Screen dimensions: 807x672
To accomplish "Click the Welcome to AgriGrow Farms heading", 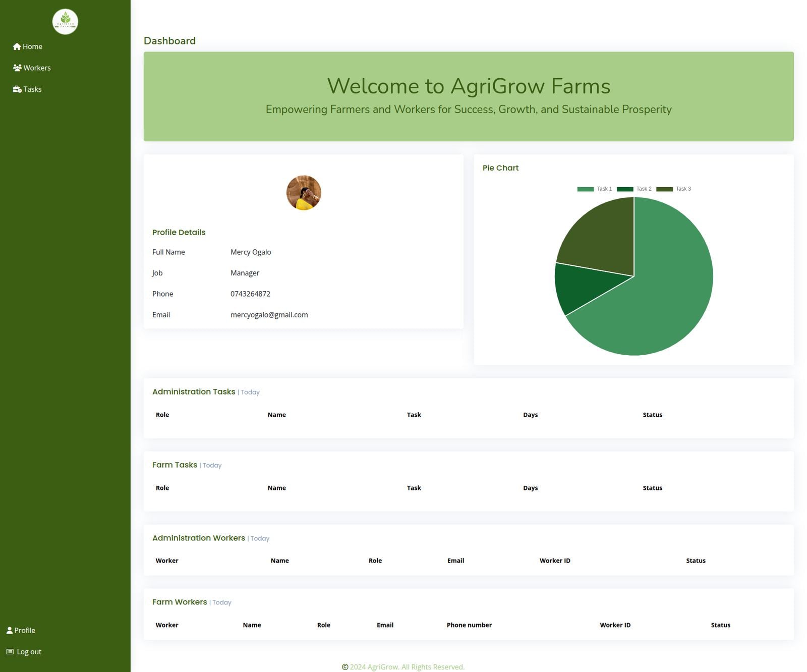I will (469, 86).
